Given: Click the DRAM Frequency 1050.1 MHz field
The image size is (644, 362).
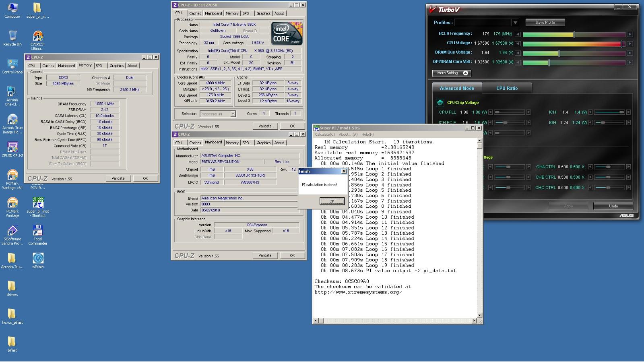Looking at the screenshot, I should [x=105, y=103].
